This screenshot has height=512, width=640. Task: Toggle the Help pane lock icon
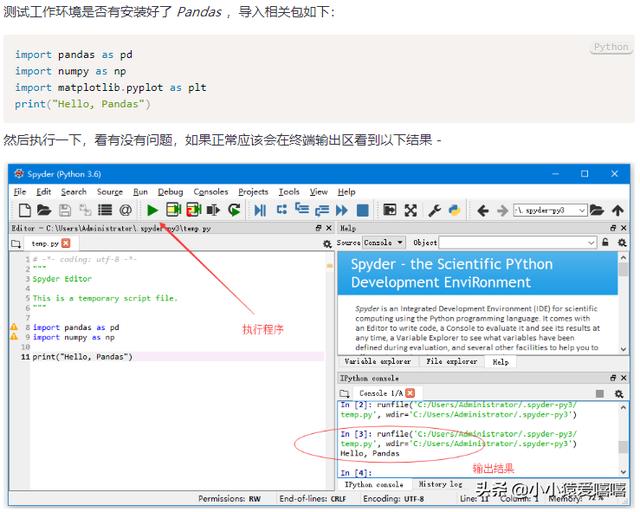pyautogui.click(x=605, y=242)
